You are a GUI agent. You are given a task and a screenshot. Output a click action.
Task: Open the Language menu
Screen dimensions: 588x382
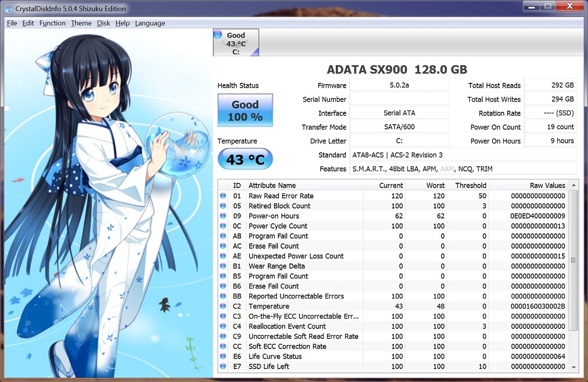[x=150, y=24]
